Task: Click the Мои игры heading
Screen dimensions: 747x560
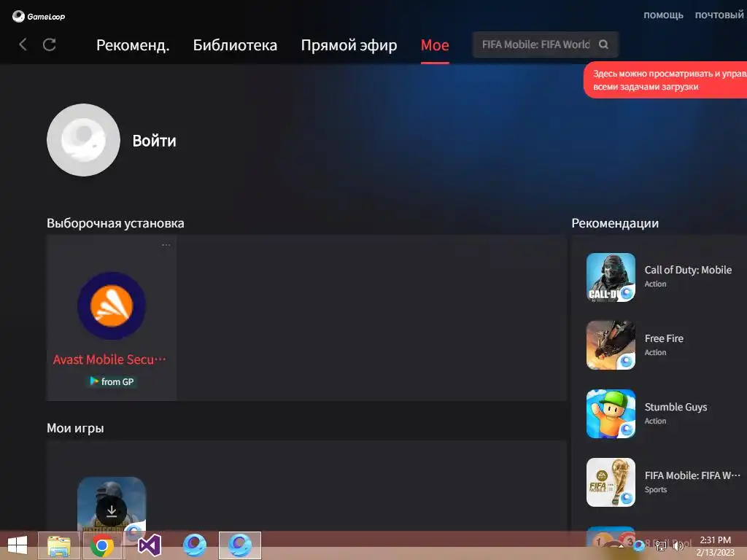Action: (x=75, y=428)
